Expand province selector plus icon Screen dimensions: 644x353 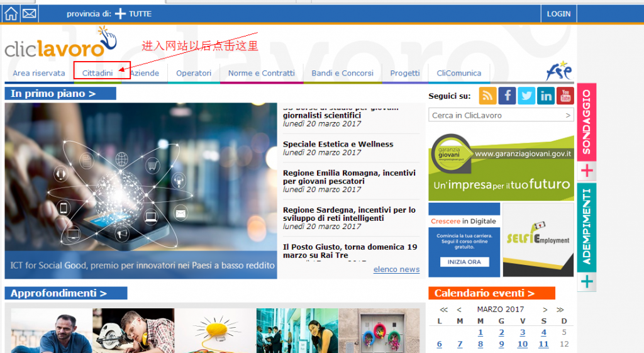(x=120, y=14)
